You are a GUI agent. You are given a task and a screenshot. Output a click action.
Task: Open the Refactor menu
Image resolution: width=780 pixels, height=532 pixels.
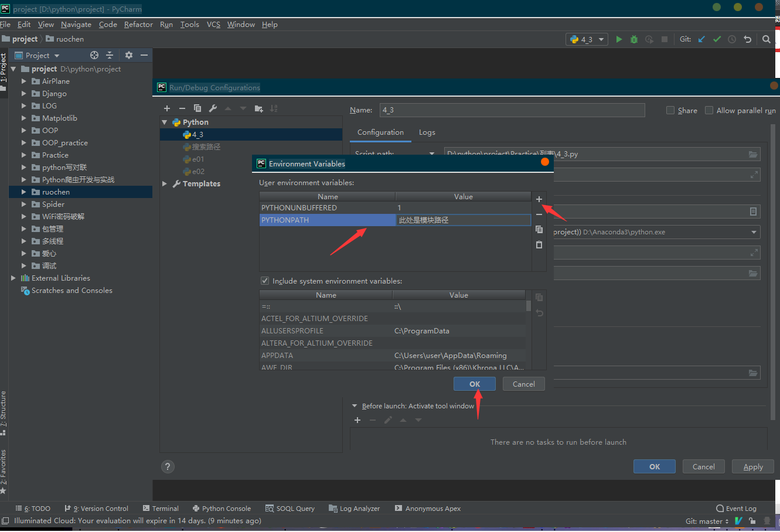coord(138,25)
